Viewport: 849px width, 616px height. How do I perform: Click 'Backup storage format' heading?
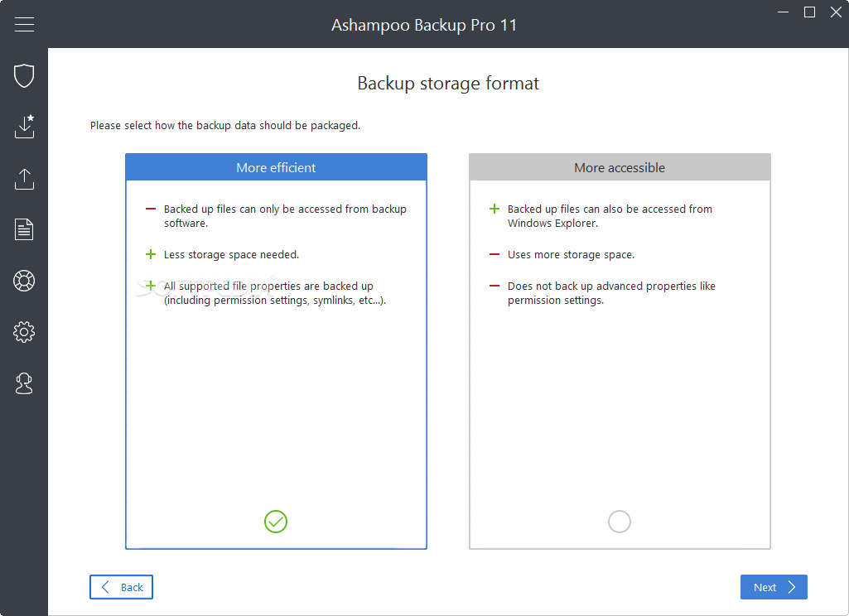coord(448,84)
